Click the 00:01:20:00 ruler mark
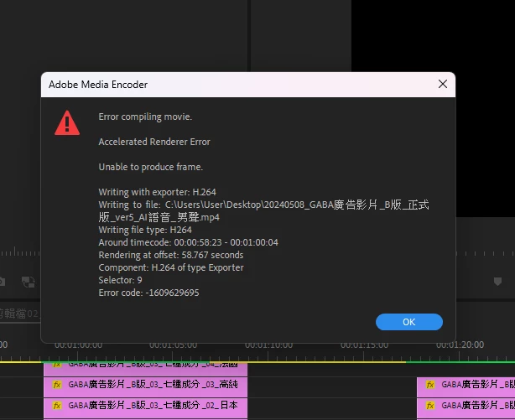The image size is (515, 420). [x=460, y=345]
